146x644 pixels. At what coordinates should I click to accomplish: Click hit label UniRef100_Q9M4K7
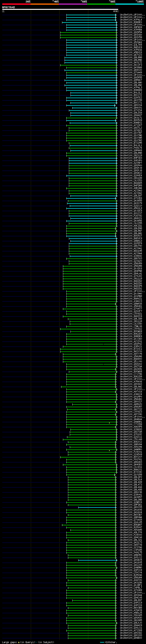click(131, 80)
